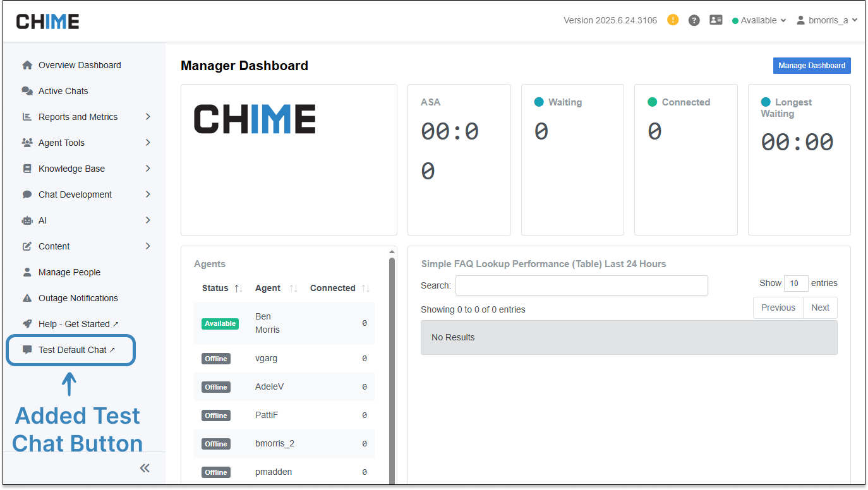The width and height of the screenshot is (868, 490).
Task: Click the Manage People person icon
Action: tap(27, 272)
